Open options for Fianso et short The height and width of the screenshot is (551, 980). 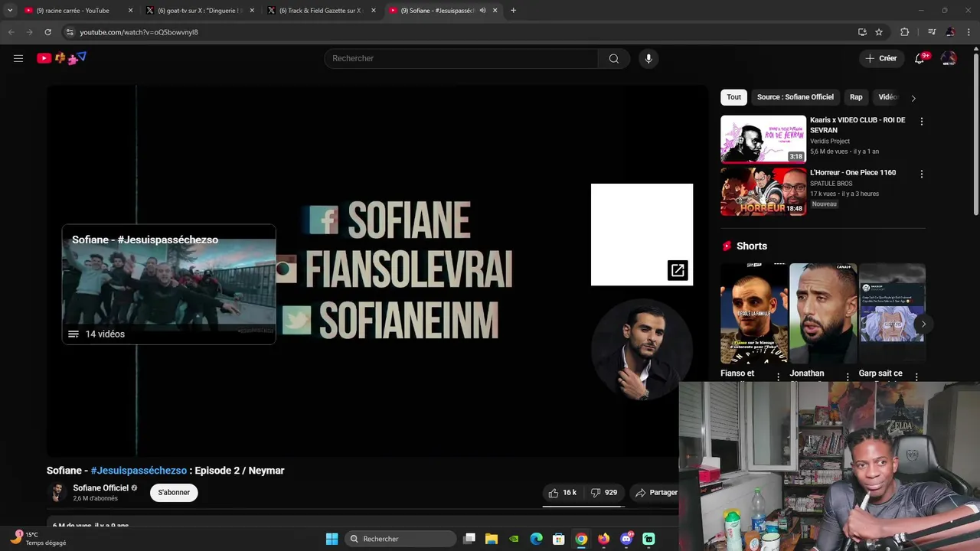pyautogui.click(x=779, y=377)
